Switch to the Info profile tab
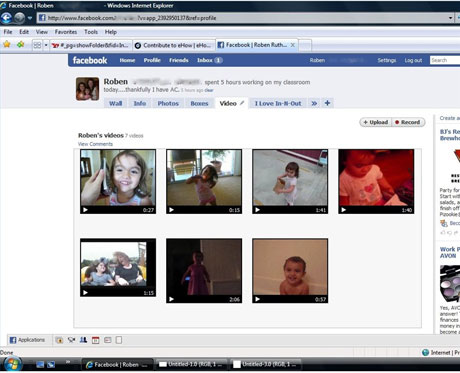The width and height of the screenshot is (460, 373). pos(140,103)
